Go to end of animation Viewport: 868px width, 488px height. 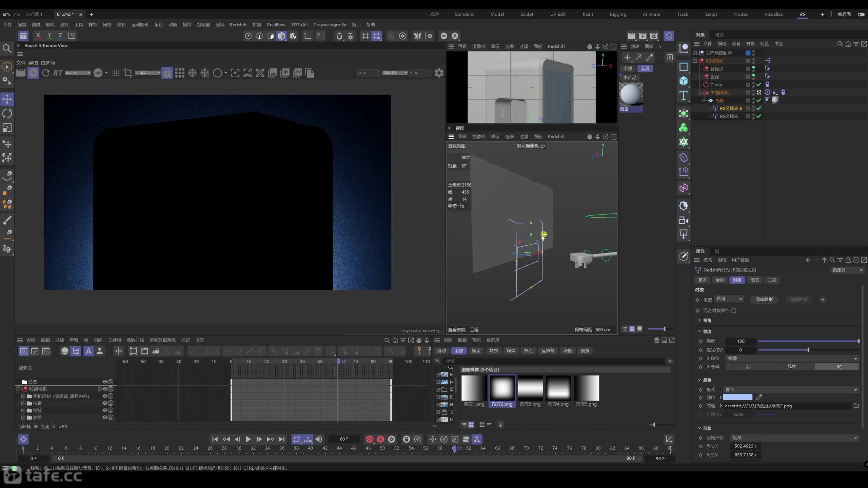282,439
